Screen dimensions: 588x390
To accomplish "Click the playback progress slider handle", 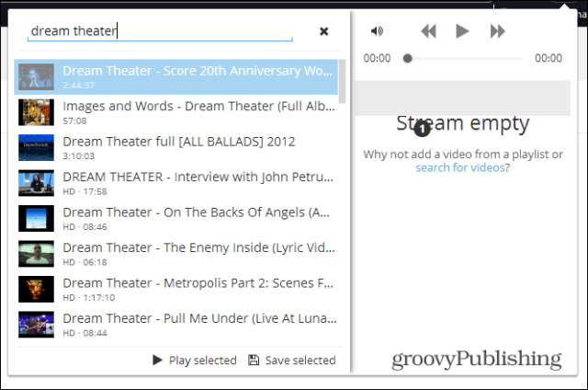I will (x=408, y=58).
